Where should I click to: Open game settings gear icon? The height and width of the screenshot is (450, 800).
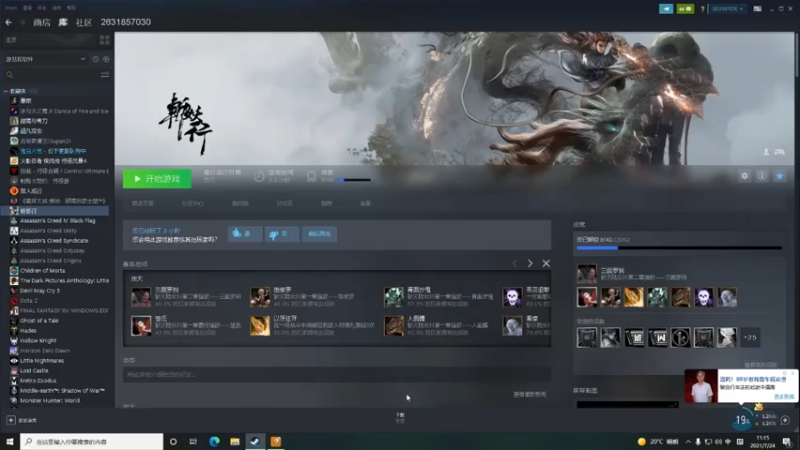pos(744,176)
